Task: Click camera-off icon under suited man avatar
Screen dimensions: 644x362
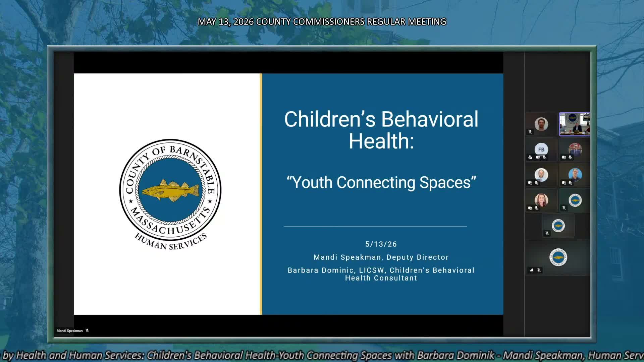Action: [x=564, y=157]
